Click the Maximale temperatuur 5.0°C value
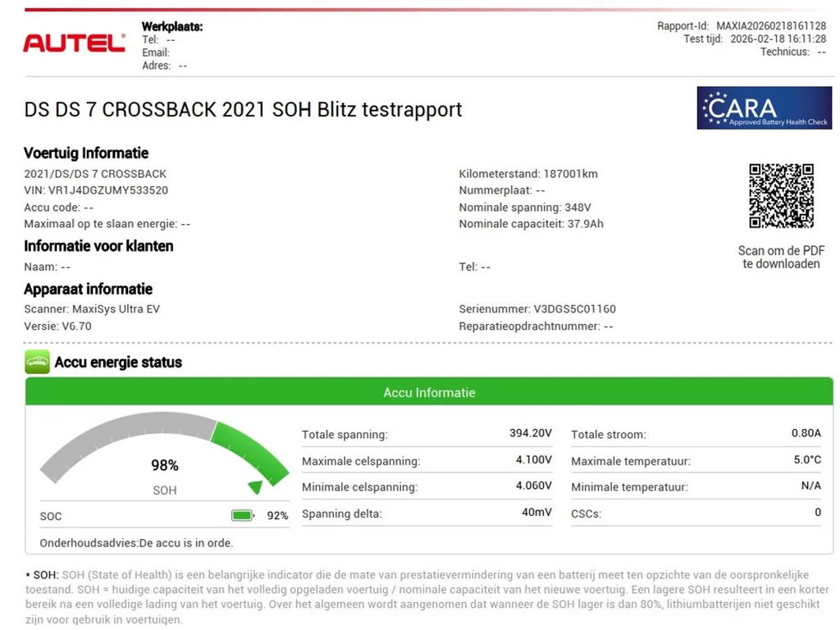 pos(806,460)
